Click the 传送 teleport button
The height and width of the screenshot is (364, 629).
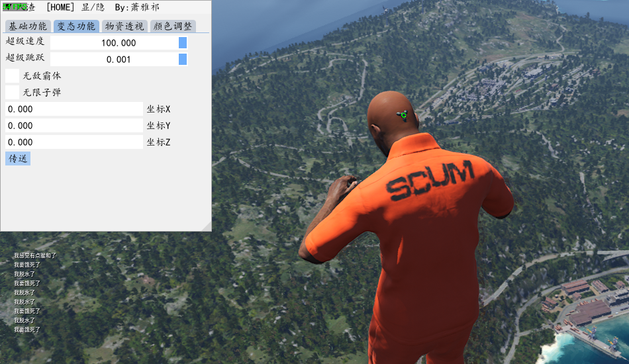click(18, 158)
